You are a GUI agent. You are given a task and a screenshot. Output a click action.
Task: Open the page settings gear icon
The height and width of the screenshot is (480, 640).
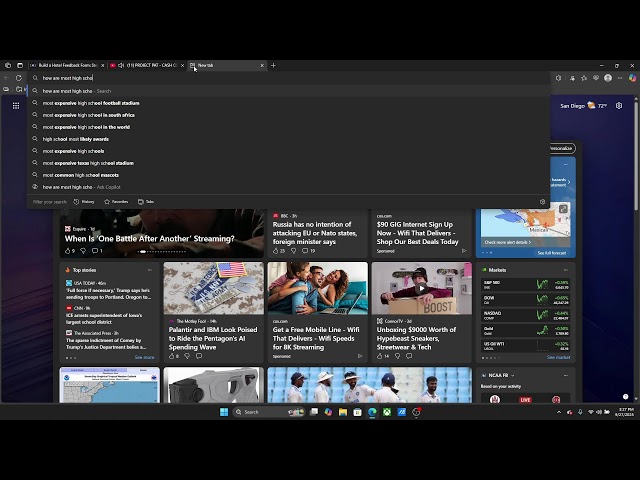click(x=619, y=106)
